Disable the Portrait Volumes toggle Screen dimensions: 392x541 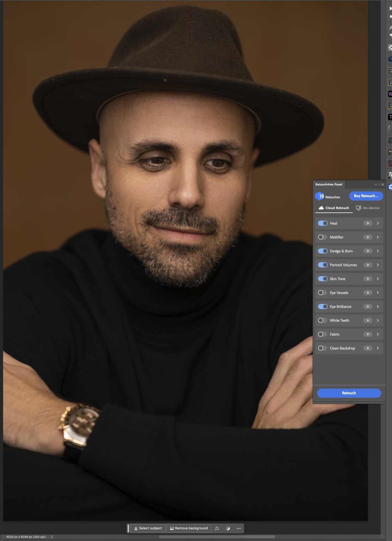(x=323, y=265)
